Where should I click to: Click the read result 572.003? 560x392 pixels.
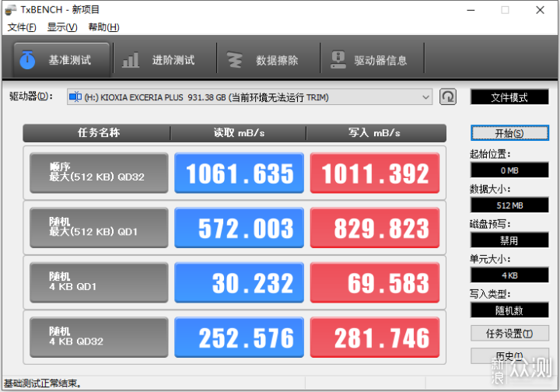pyautogui.click(x=239, y=227)
